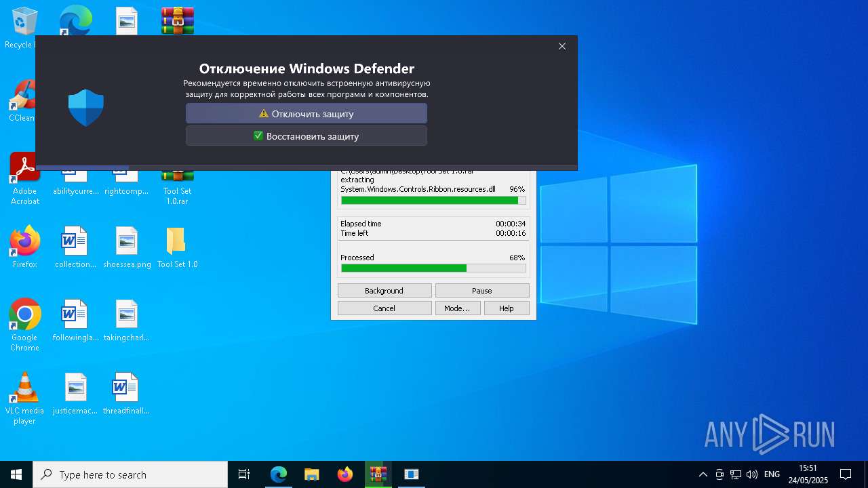
Task: Cancel the WinRAR extraction
Action: (384, 308)
